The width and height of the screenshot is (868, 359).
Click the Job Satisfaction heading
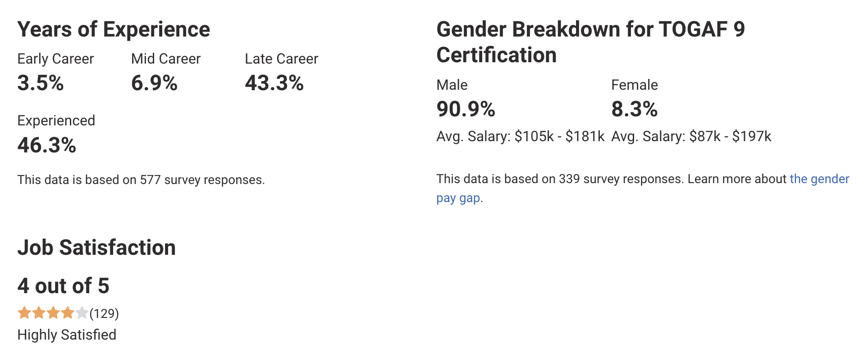point(96,248)
